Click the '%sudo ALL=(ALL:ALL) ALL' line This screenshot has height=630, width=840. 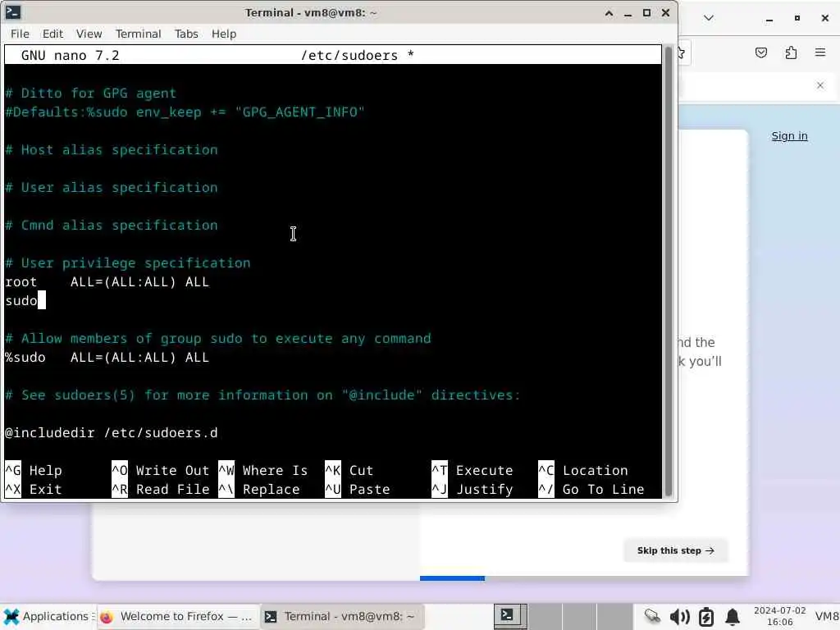[x=107, y=358]
